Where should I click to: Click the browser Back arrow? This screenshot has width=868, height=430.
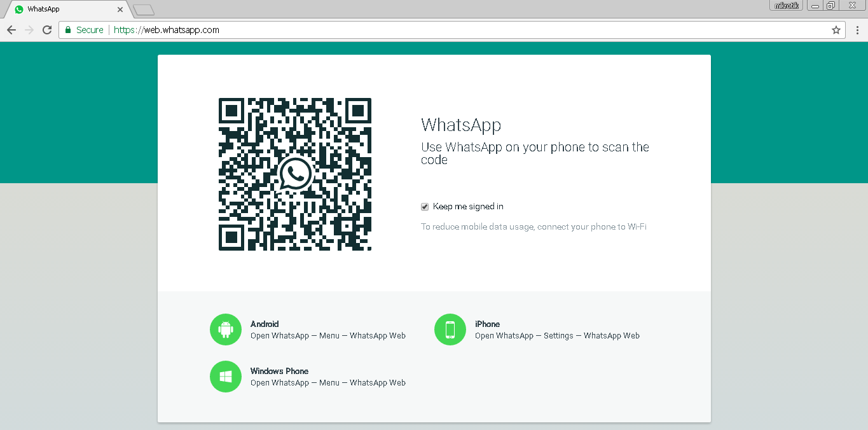11,30
